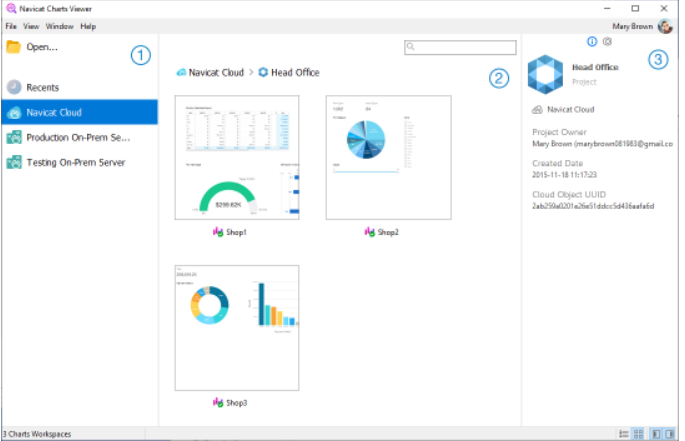The image size is (685, 441).
Task: Select Navicat Cloud in the sidebar
Action: point(80,112)
